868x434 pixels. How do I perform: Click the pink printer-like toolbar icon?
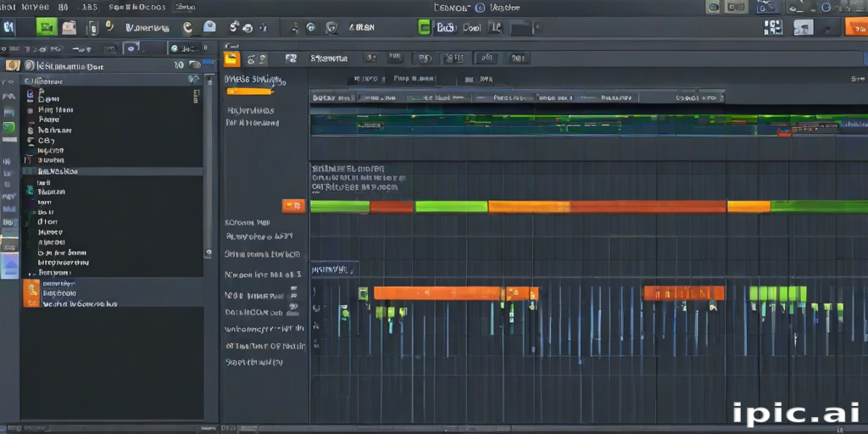point(70,27)
